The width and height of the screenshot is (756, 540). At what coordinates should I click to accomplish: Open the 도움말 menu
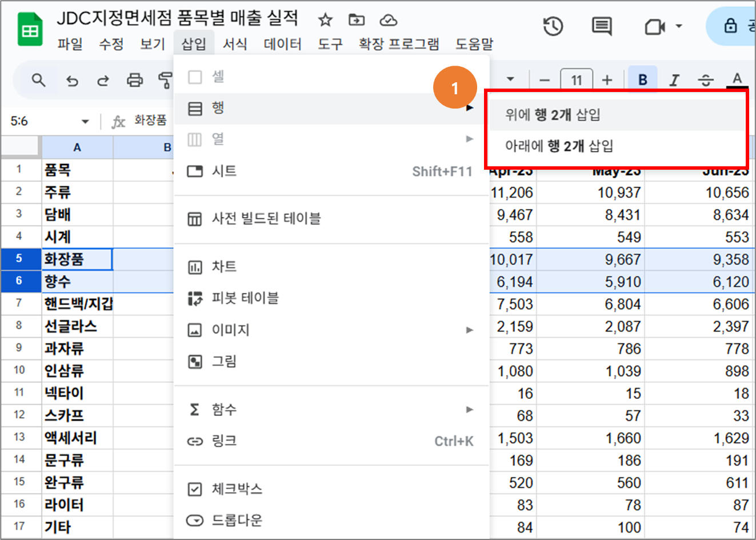[x=474, y=44]
